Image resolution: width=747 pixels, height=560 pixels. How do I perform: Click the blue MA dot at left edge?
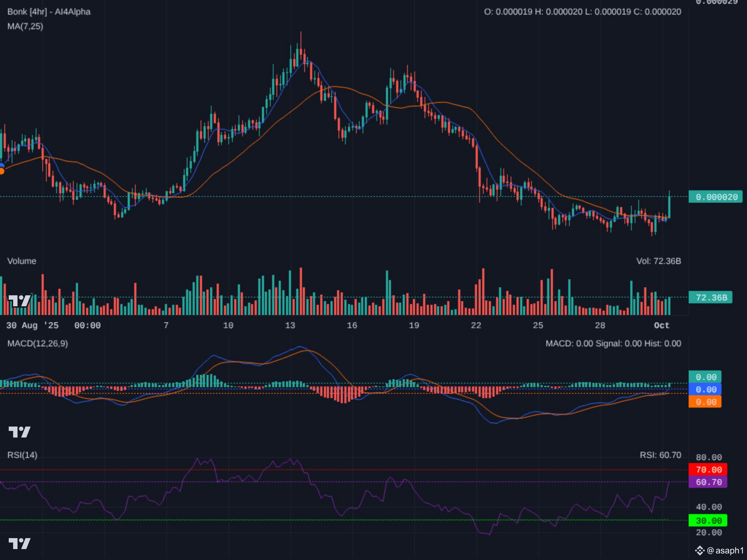point(1,166)
